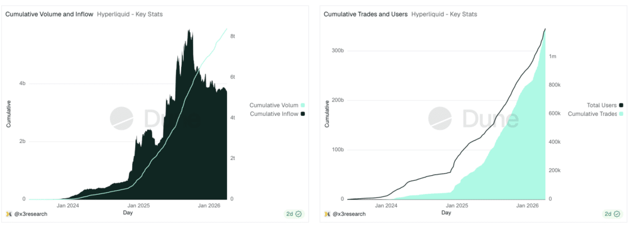Open 'Cumulative Trades and Users' chart title
This screenshot has width=644, height=228.
(x=365, y=14)
